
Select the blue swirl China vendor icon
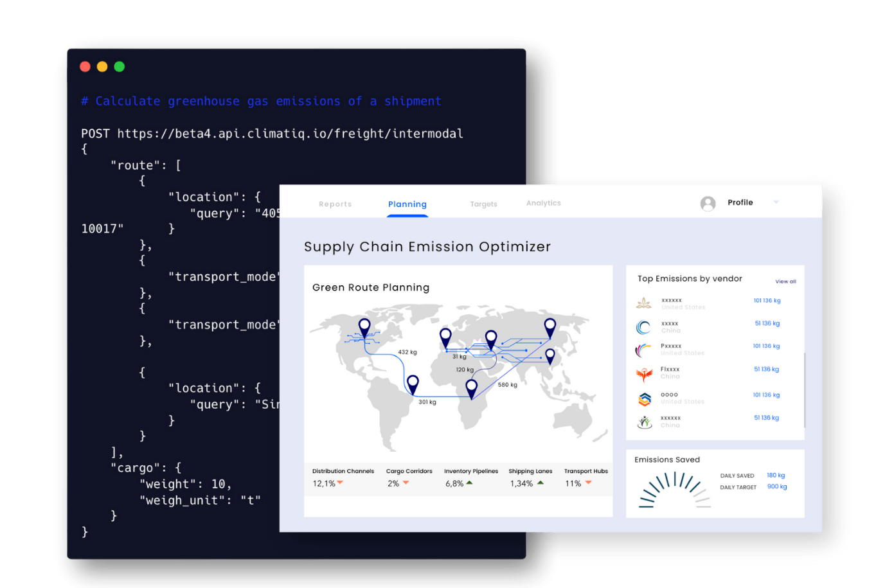click(x=645, y=326)
